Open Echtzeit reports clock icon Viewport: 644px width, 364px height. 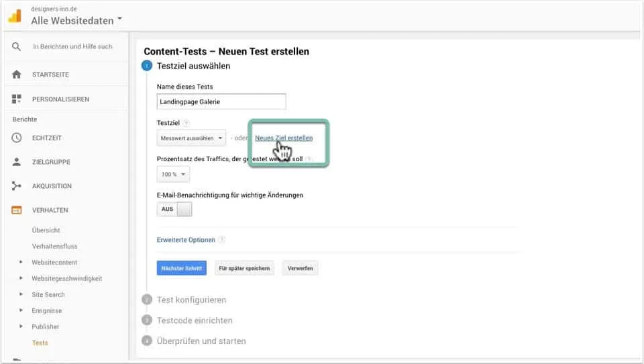(x=17, y=138)
